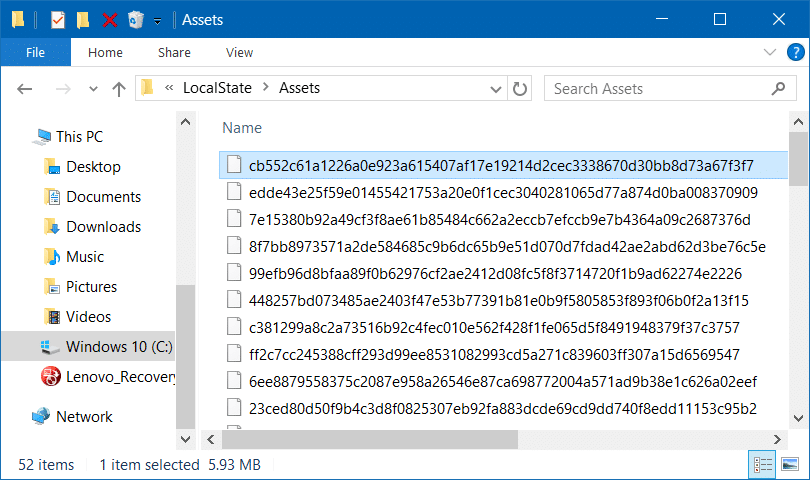
Task: Switch to Details view in status bar
Action: pyautogui.click(x=762, y=464)
